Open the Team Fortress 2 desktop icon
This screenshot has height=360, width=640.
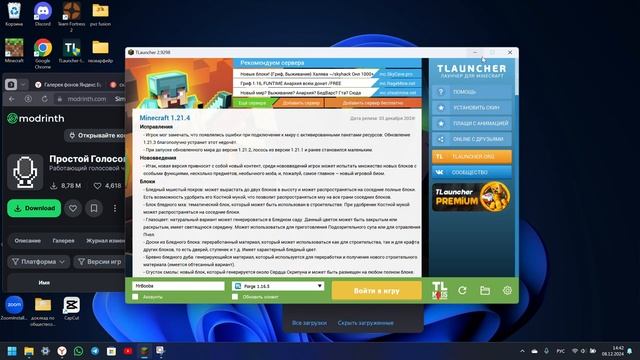point(71,16)
